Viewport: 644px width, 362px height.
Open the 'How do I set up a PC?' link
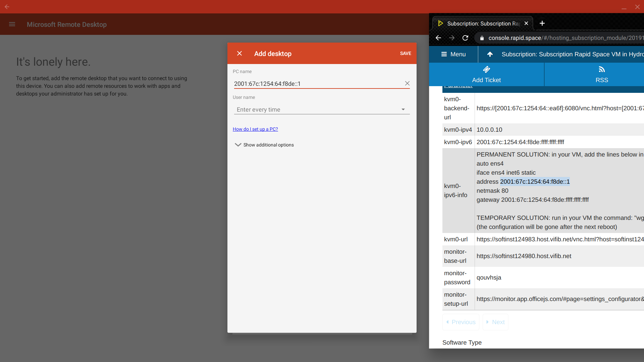(x=255, y=129)
